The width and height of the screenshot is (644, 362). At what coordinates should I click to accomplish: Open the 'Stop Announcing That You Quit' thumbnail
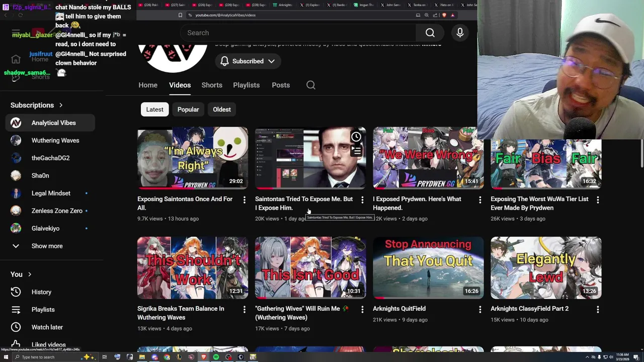[428, 267]
